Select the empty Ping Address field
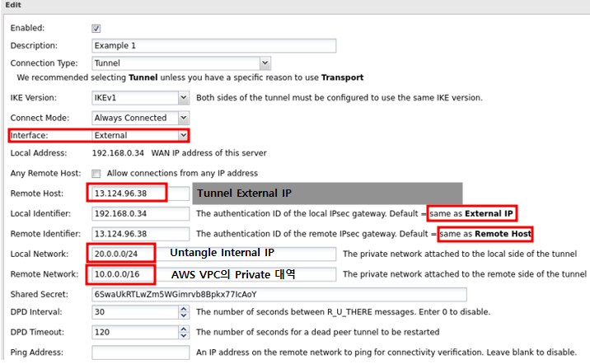The image size is (590, 364). (140, 352)
